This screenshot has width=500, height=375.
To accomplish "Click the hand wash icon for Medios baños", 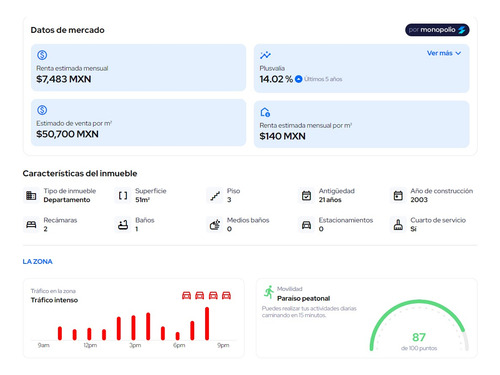I will pyautogui.click(x=215, y=225).
